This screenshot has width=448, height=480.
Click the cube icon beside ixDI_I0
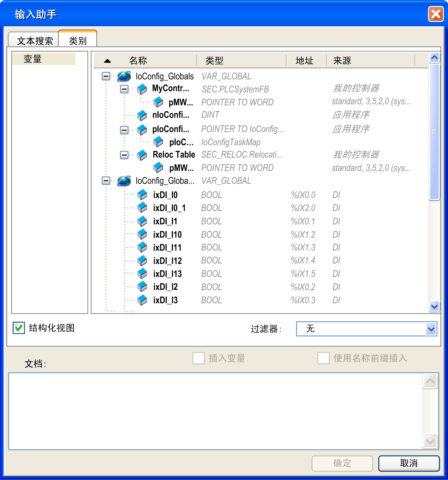click(142, 195)
